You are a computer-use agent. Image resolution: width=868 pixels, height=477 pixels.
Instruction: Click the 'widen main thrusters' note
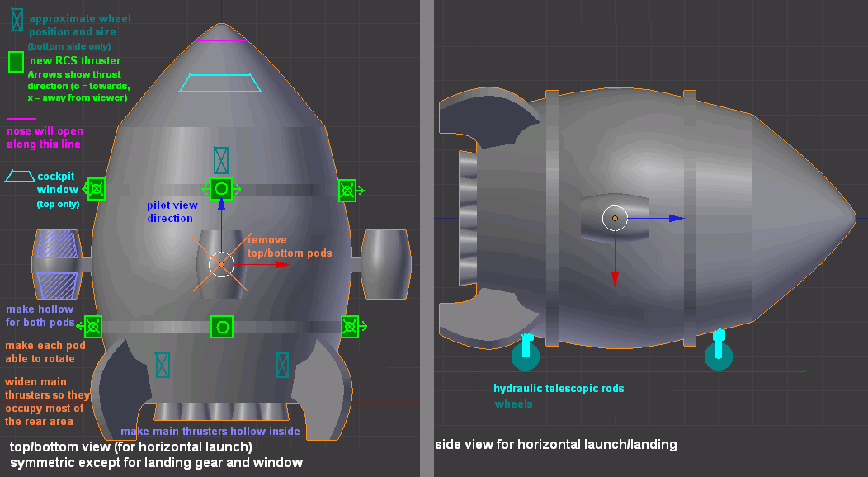(48, 402)
